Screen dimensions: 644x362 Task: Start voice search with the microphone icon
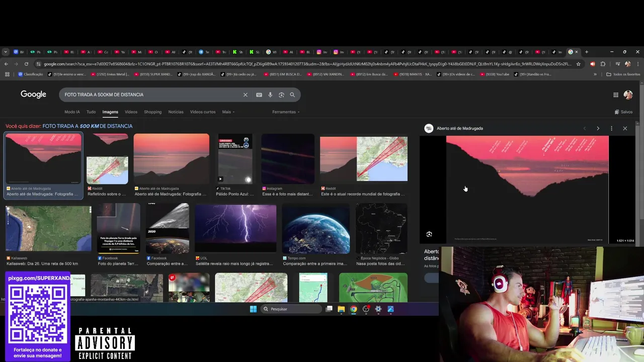click(x=270, y=95)
